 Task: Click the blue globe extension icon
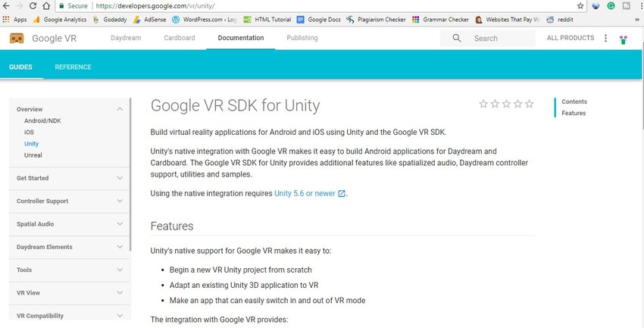click(596, 6)
